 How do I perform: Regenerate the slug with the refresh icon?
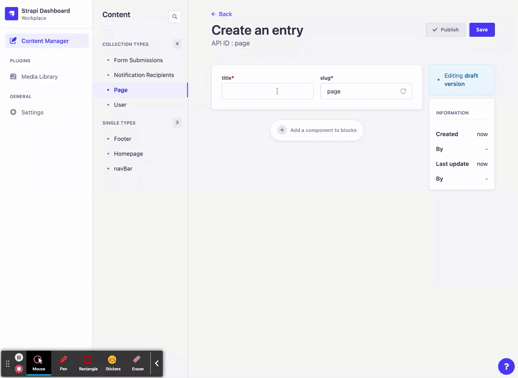(403, 91)
